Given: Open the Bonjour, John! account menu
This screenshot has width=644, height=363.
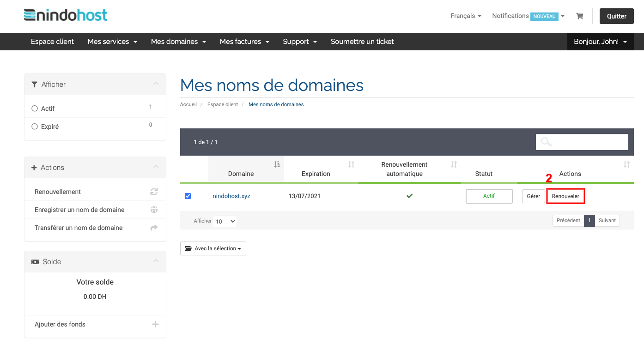Looking at the screenshot, I should 601,42.
